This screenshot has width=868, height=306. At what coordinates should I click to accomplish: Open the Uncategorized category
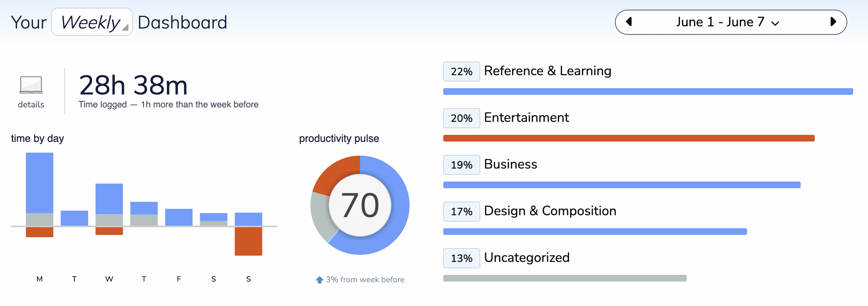point(527,257)
